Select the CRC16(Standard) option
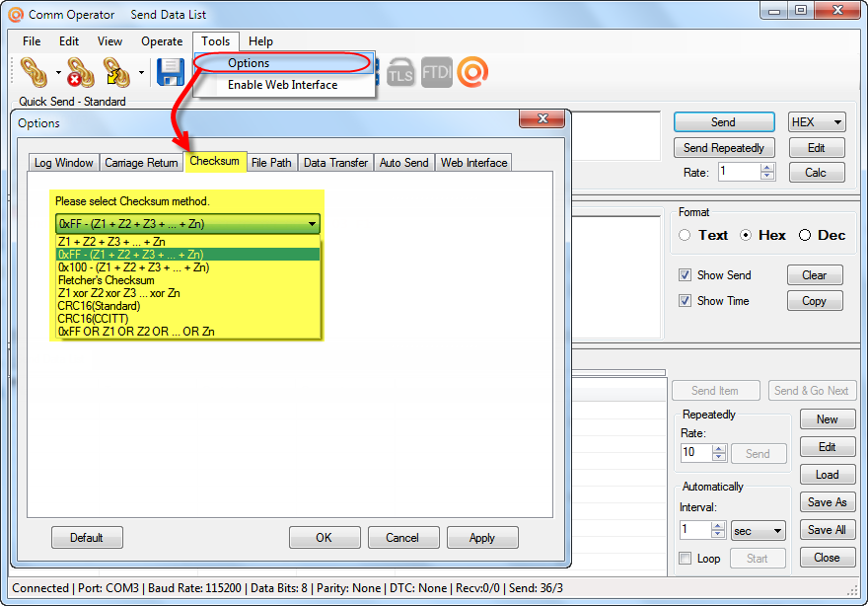Image resolution: width=868 pixels, height=606 pixels. 188,306
